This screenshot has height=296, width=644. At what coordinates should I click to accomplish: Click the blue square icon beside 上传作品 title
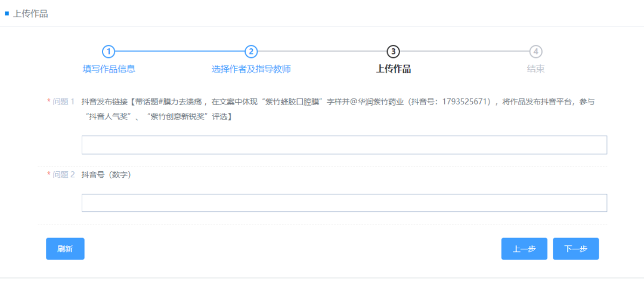[x=7, y=14]
